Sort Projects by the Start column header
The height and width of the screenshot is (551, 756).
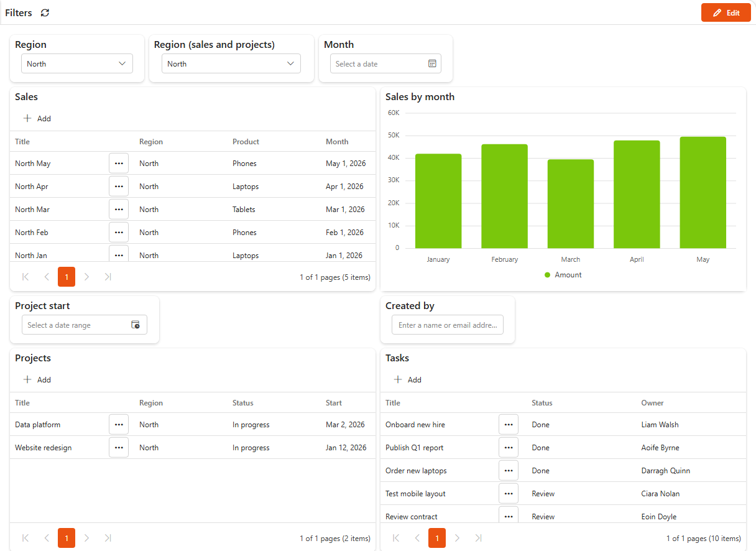coord(334,403)
